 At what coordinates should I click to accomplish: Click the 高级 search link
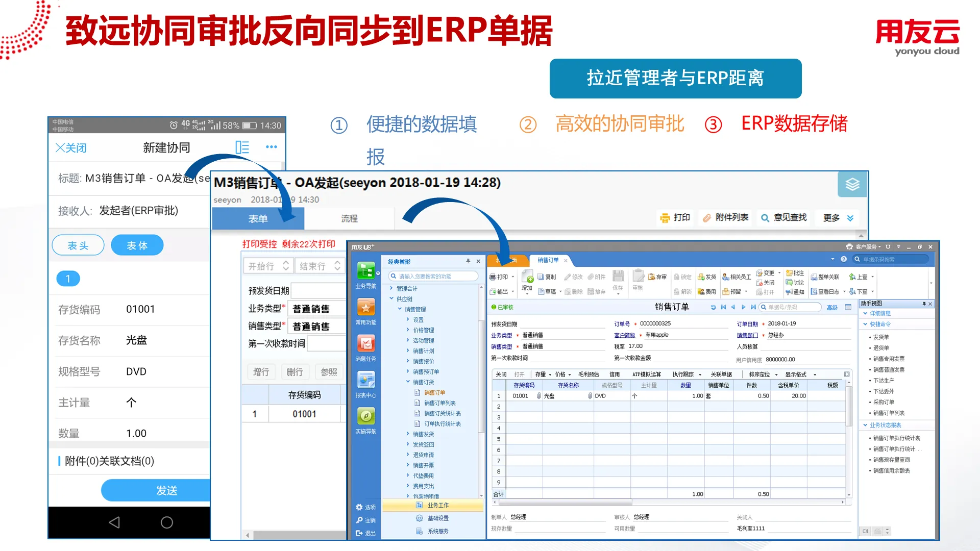(x=832, y=307)
